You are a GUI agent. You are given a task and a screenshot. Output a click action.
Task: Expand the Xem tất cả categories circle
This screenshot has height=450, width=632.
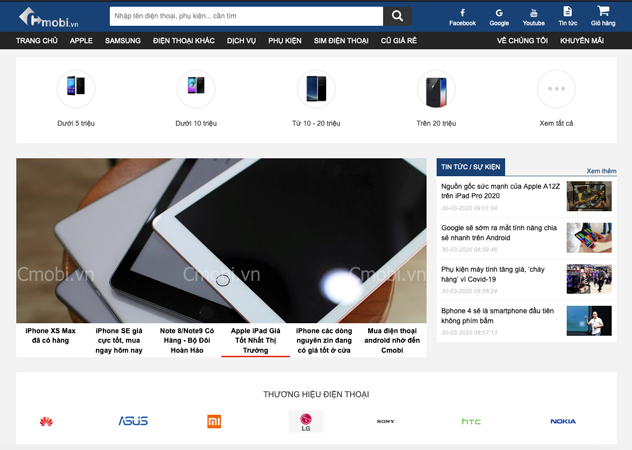[556, 89]
